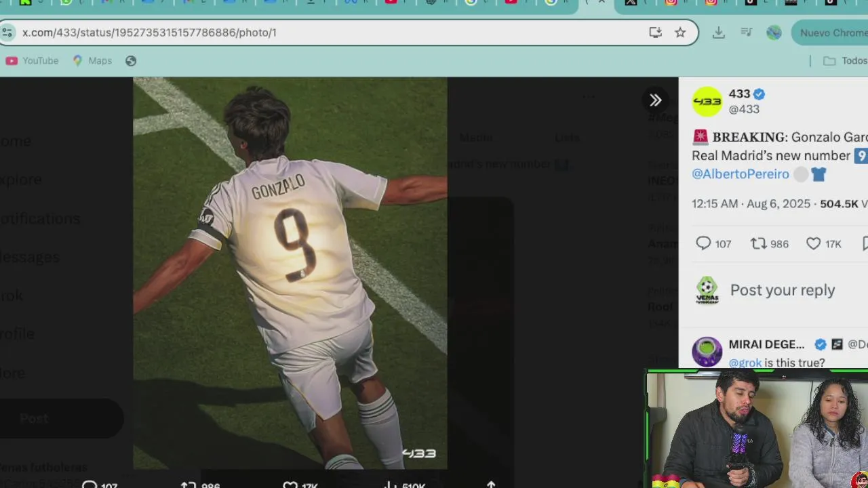
Task: Switch to the WhatsApp tab
Action: click(x=66, y=3)
